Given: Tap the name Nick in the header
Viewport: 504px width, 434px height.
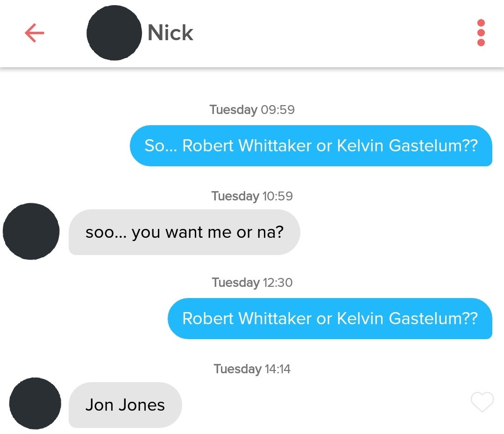Looking at the screenshot, I should click(x=170, y=33).
